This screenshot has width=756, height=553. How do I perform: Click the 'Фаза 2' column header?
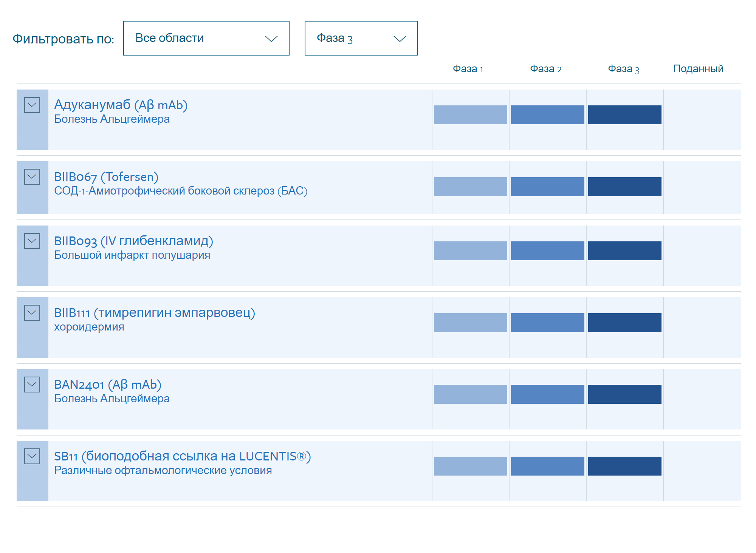pos(545,69)
